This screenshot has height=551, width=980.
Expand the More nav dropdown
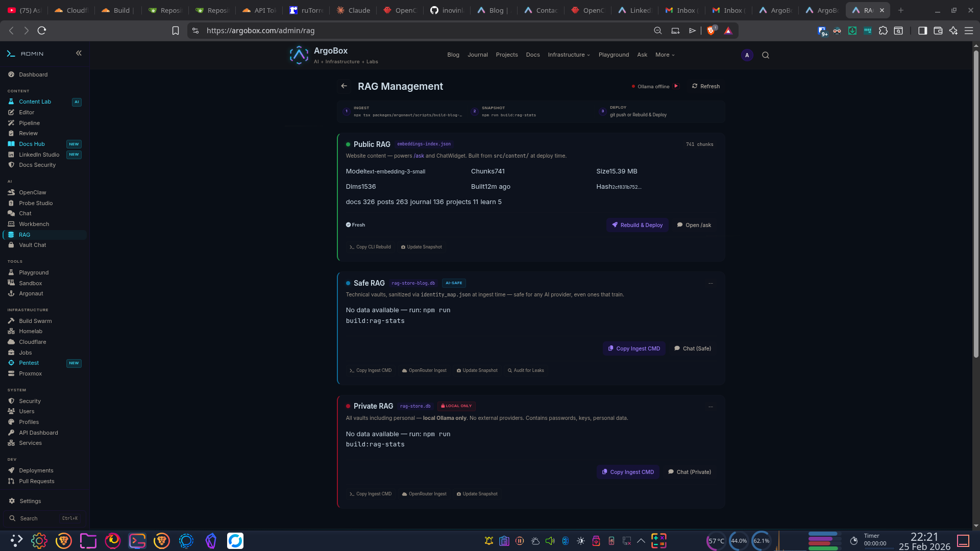(x=665, y=55)
